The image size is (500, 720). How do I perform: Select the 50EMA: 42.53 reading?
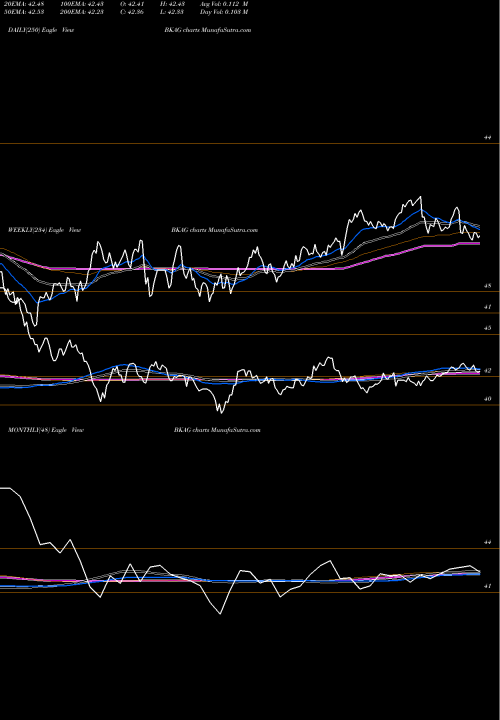click(x=23, y=11)
